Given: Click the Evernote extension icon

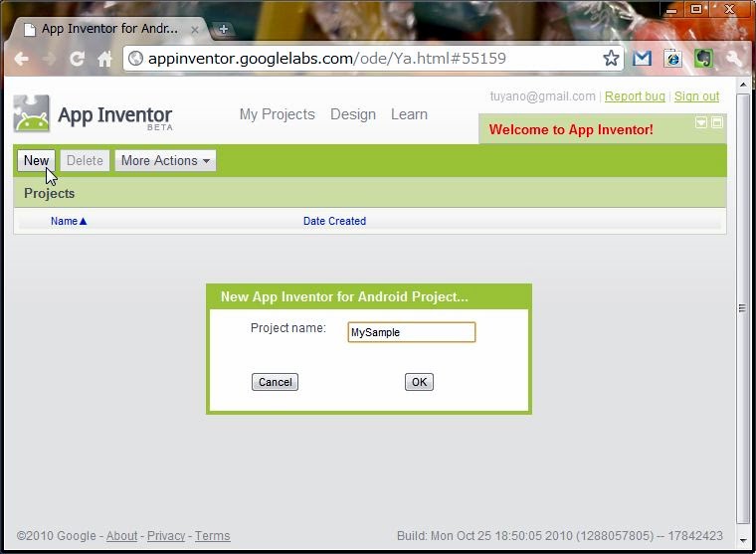Looking at the screenshot, I should tap(704, 59).
